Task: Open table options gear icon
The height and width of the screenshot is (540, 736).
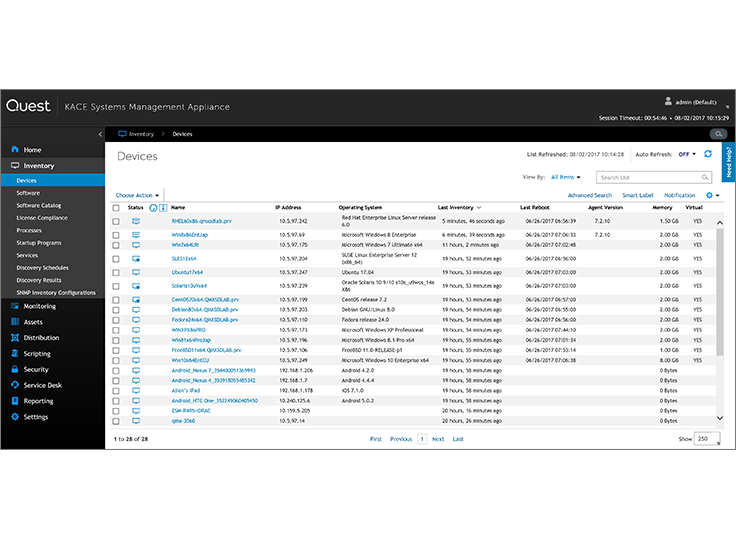Action: [709, 195]
